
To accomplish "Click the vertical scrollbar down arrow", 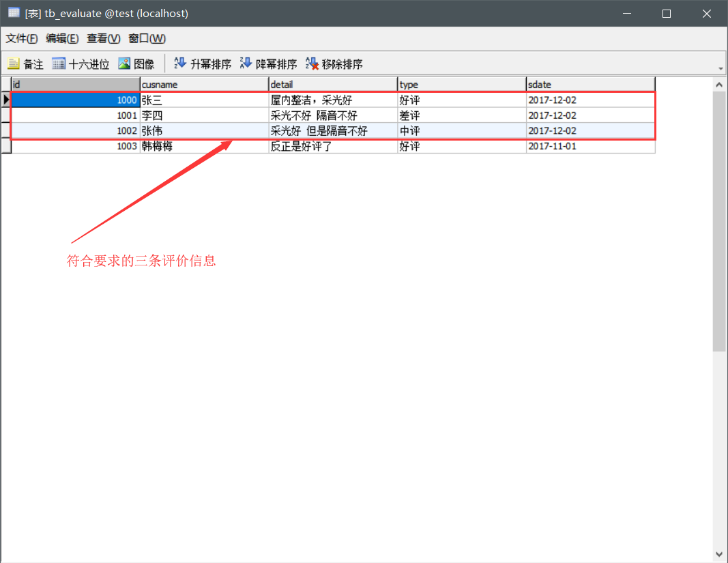I will [719, 553].
